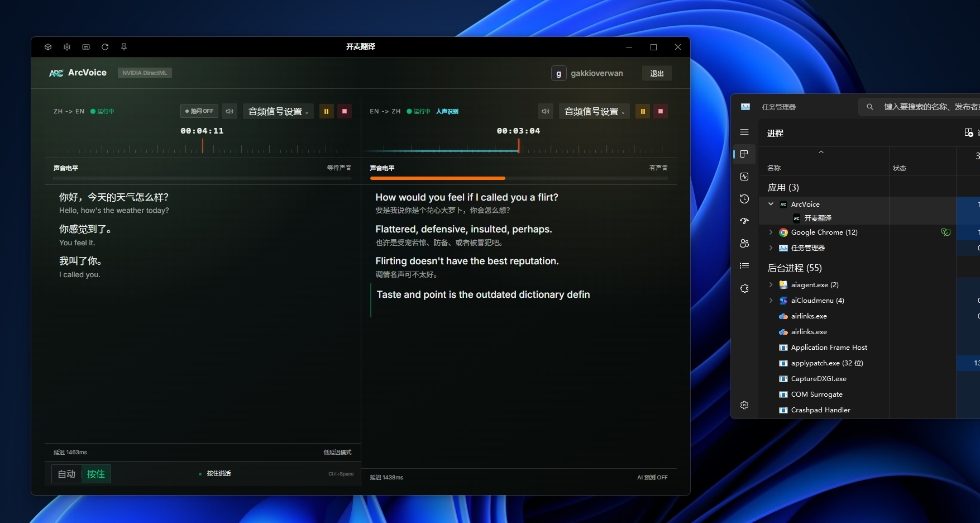
Task: Click the cube icon in ArcVoice title bar
Action: click(48, 47)
